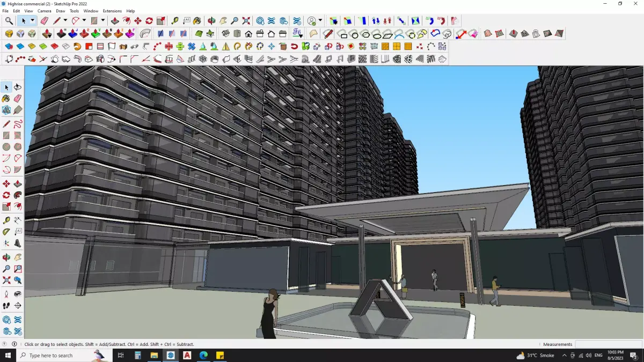Click the status bar info circle icon

coord(14,344)
